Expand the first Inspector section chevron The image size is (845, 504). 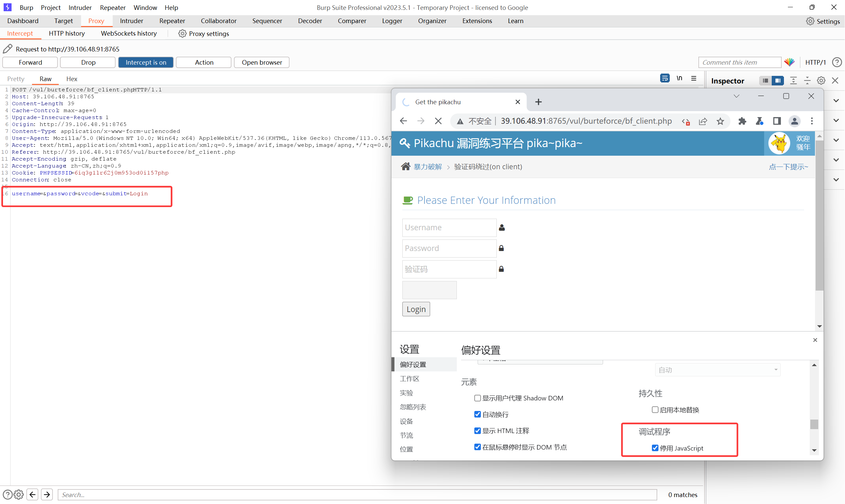pyautogui.click(x=836, y=101)
